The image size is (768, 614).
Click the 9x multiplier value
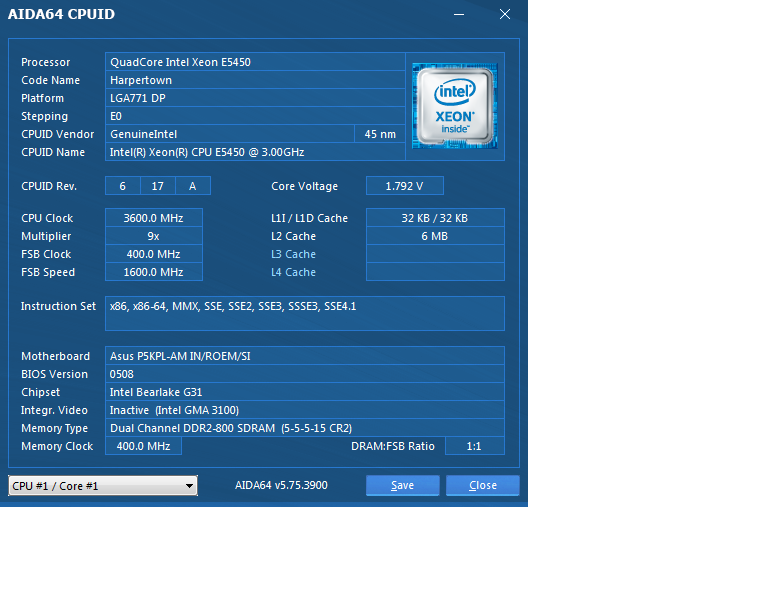point(154,236)
